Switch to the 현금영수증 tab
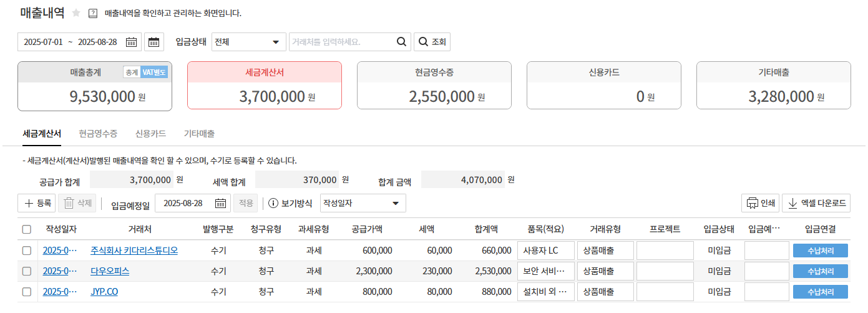 click(98, 134)
